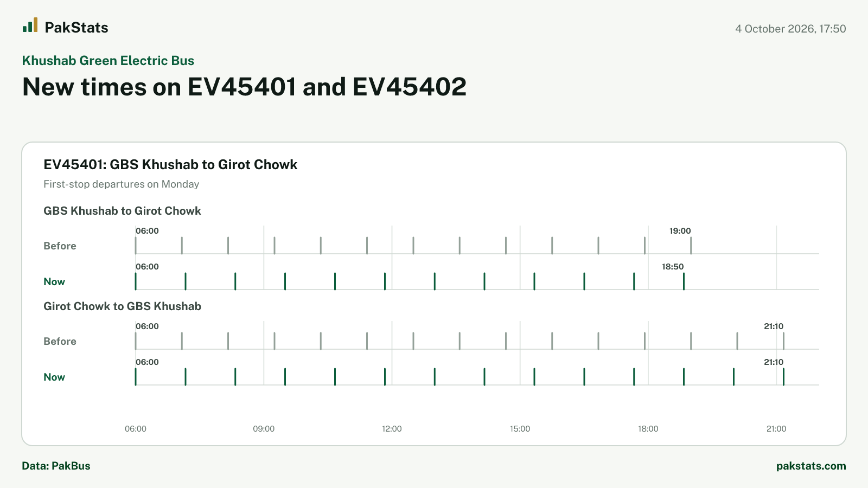
Task: Click the 09:00 axis label
Action: 264,429
